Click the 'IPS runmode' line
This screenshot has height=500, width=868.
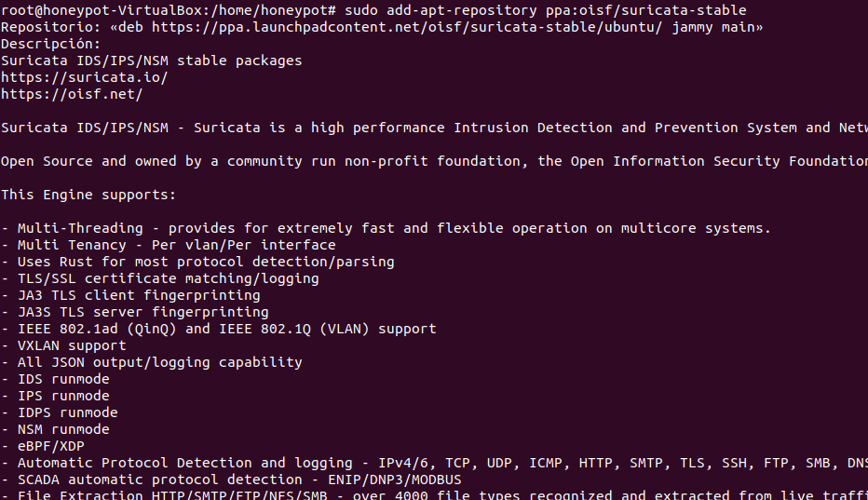[55, 396]
